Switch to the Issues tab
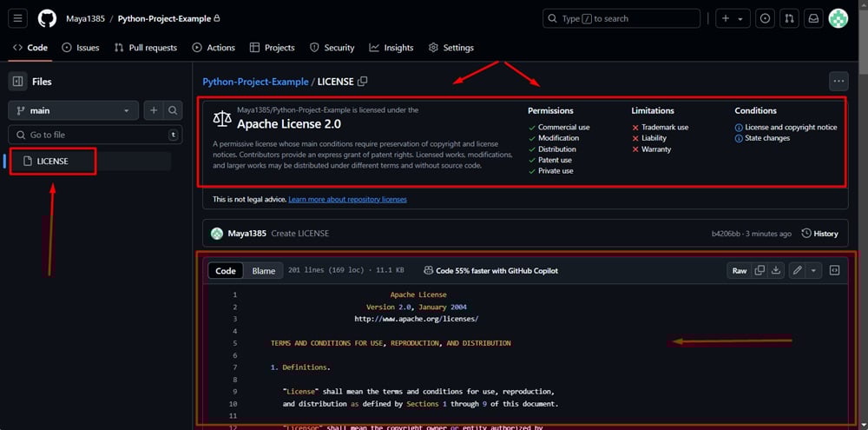This screenshot has width=868, height=430. [x=81, y=48]
